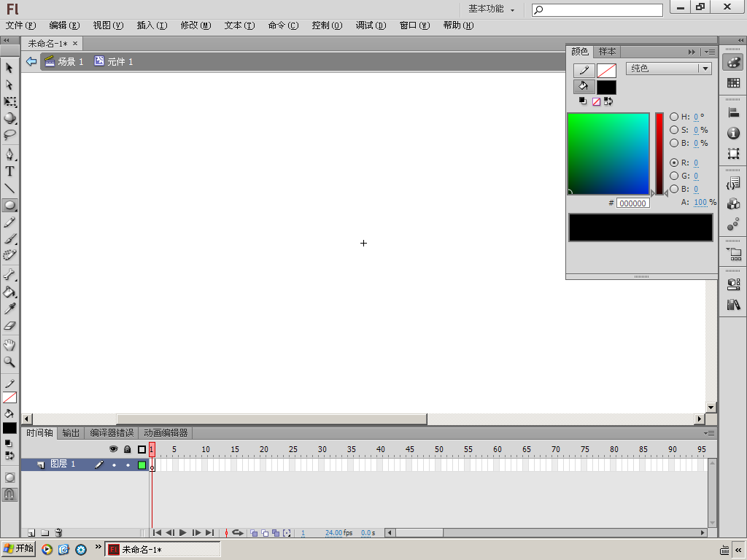Select the Subselection tool
This screenshot has height=560, width=747.
tap(9, 85)
